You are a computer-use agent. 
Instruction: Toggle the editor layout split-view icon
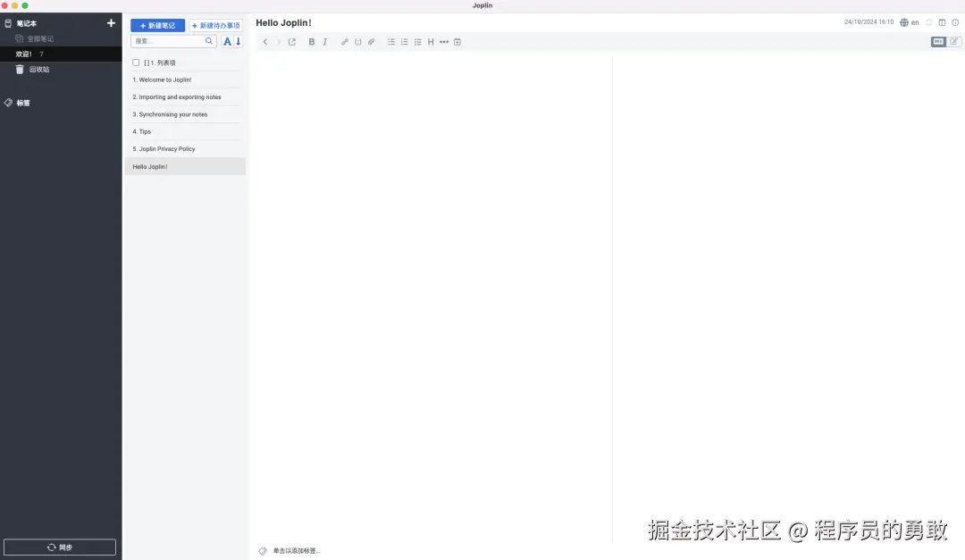[941, 22]
